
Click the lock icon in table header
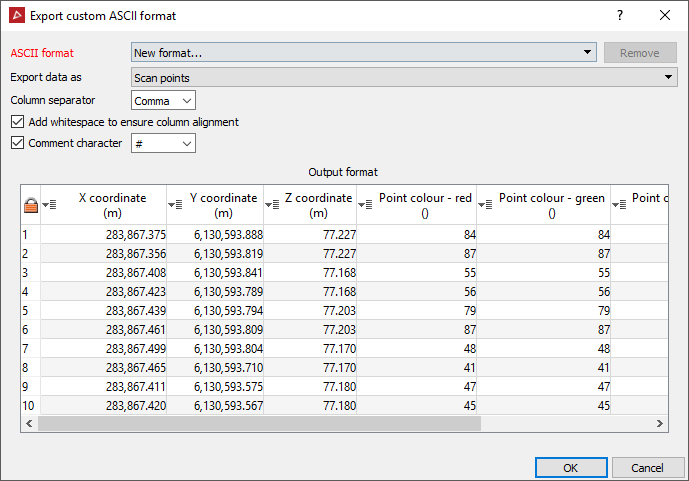[30, 205]
